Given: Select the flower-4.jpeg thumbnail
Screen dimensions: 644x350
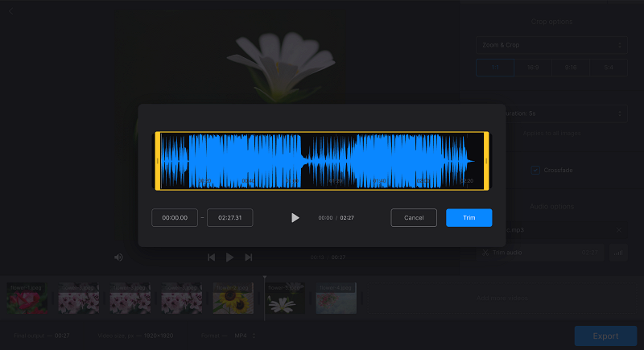Looking at the screenshot, I should [x=336, y=299].
